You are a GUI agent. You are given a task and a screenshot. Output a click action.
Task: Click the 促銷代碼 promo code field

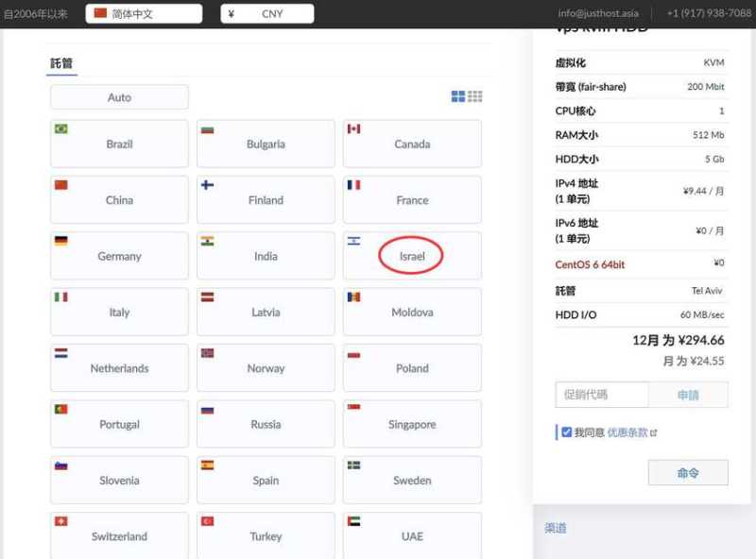(x=601, y=395)
